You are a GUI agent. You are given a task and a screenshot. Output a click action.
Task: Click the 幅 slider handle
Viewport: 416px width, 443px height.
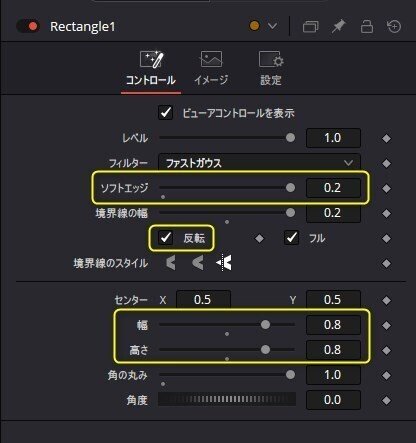point(265,324)
